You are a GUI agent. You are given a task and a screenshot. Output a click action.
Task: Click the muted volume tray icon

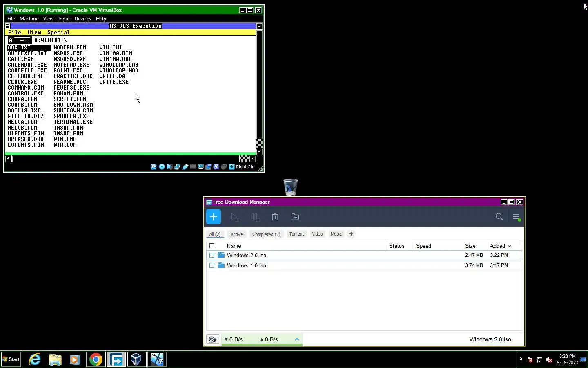[x=549, y=360]
